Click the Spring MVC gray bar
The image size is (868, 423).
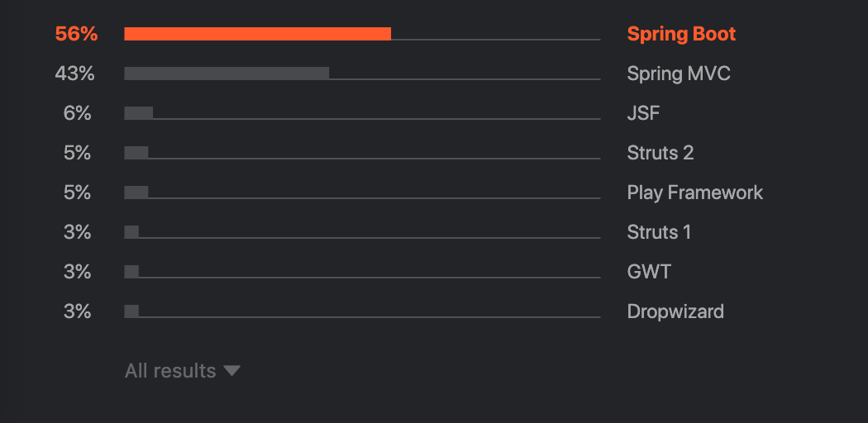227,74
